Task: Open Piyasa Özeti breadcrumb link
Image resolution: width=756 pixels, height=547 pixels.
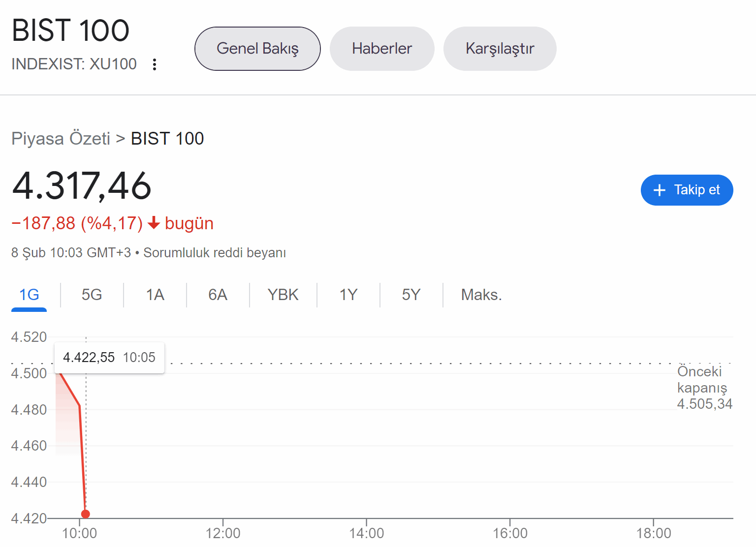Action: pos(61,139)
